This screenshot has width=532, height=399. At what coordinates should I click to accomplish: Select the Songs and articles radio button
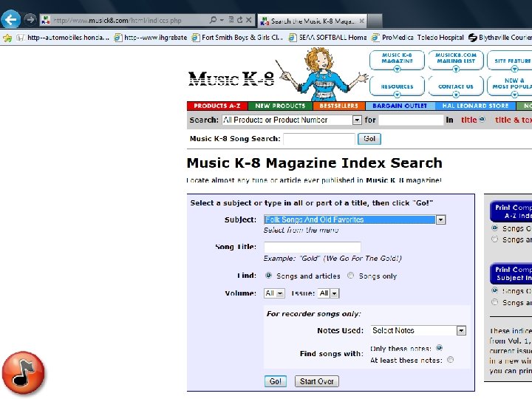(x=268, y=276)
